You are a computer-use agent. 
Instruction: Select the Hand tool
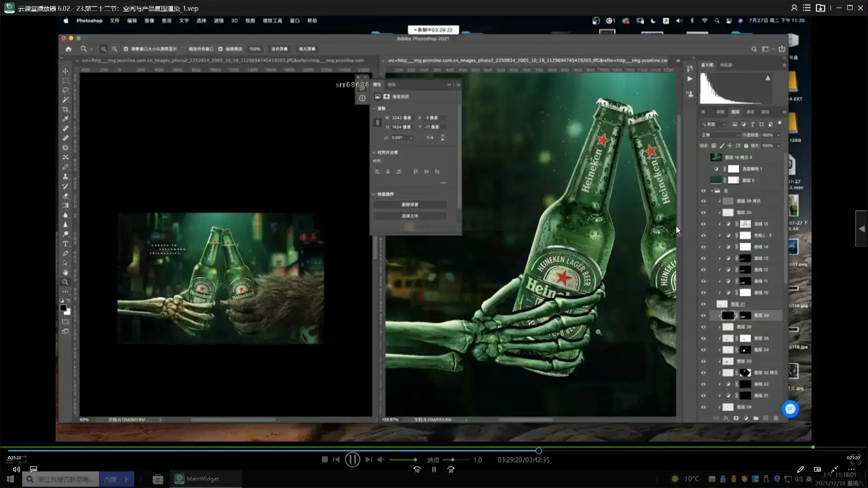click(66, 272)
